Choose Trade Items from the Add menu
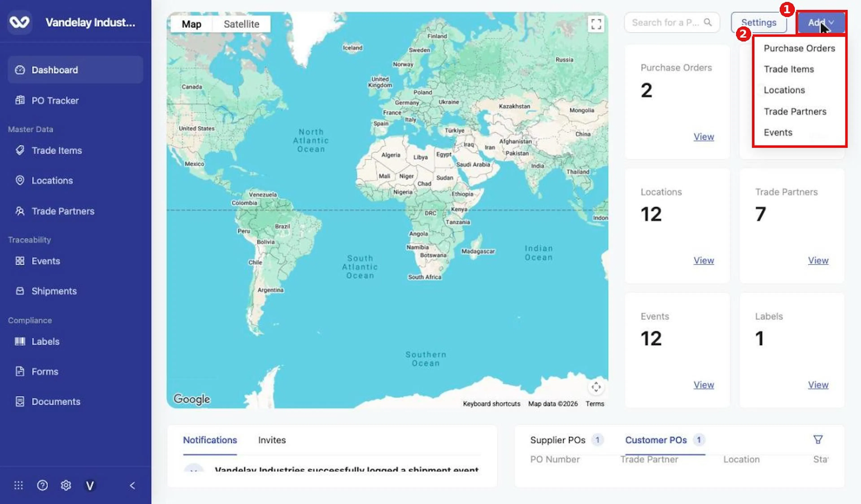This screenshot has height=504, width=861. coord(799,69)
